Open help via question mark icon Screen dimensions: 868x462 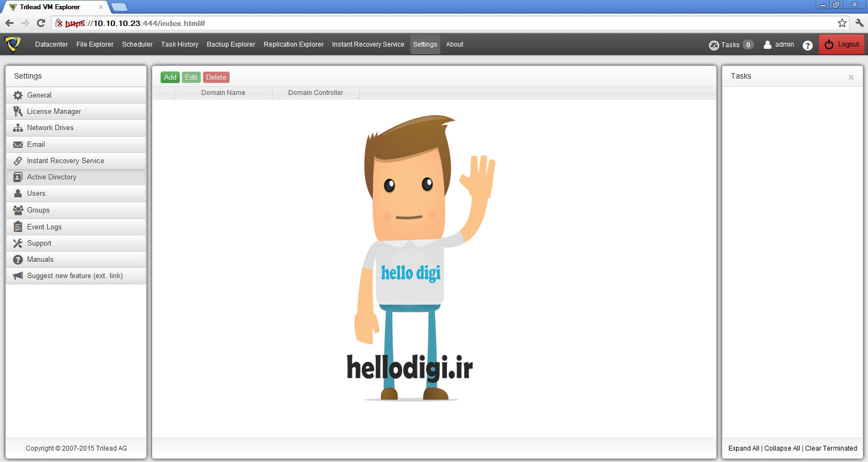pyautogui.click(x=808, y=46)
